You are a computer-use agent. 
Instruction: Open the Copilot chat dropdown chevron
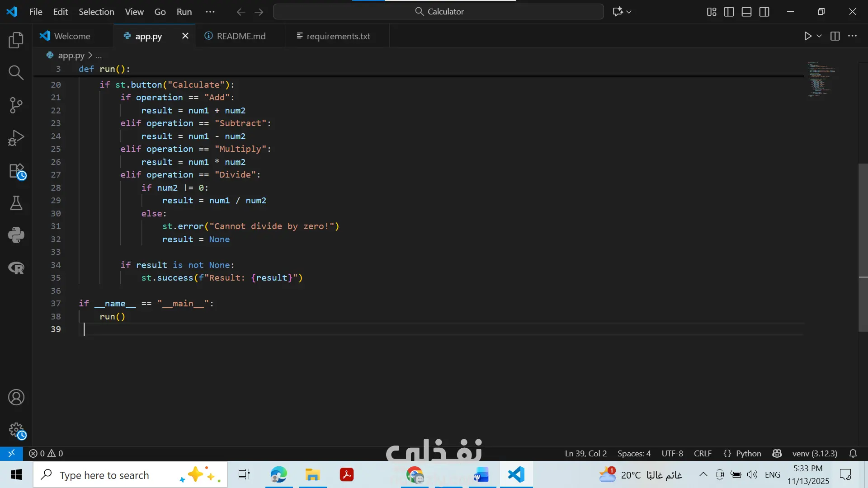[x=629, y=12]
